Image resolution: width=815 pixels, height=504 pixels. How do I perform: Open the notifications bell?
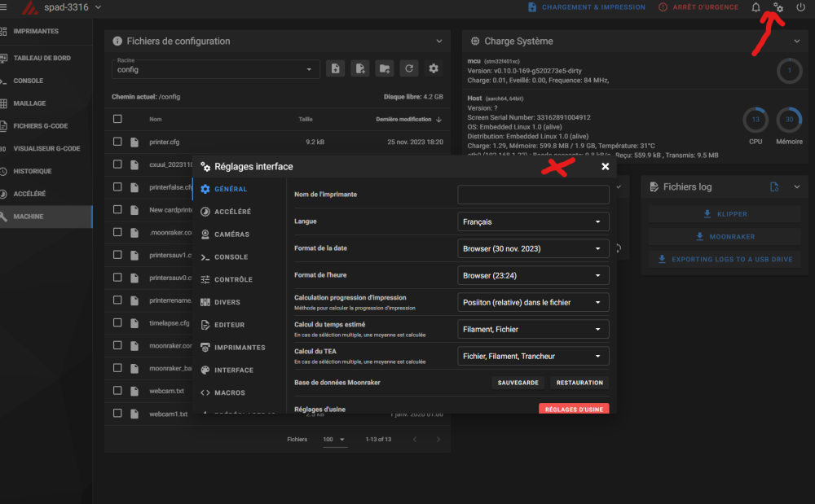[x=756, y=7]
